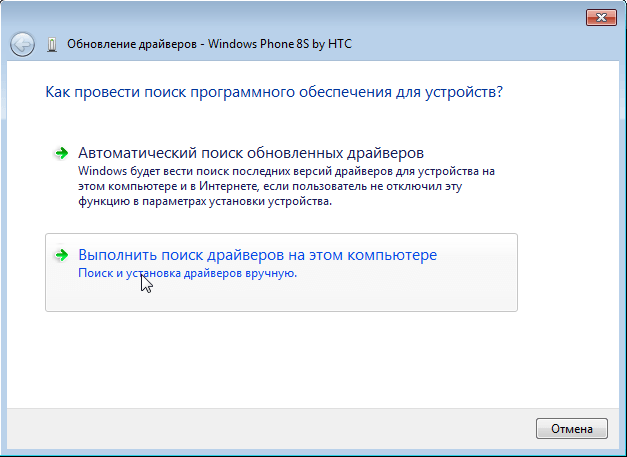The height and width of the screenshot is (457, 627).
Task: Click the Поиск и установка драйверов вручную subtitle
Action: (x=188, y=273)
